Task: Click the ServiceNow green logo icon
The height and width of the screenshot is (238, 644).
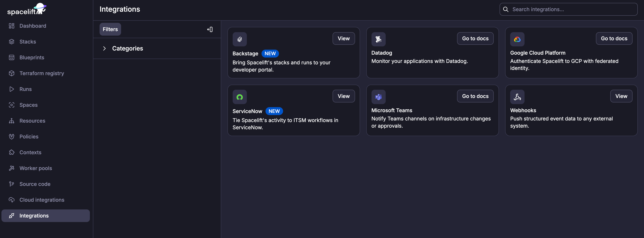Action: 239,97
